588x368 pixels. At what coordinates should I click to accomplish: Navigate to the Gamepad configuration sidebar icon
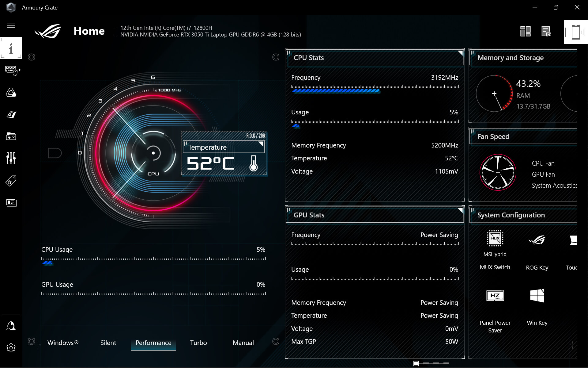coord(11,136)
